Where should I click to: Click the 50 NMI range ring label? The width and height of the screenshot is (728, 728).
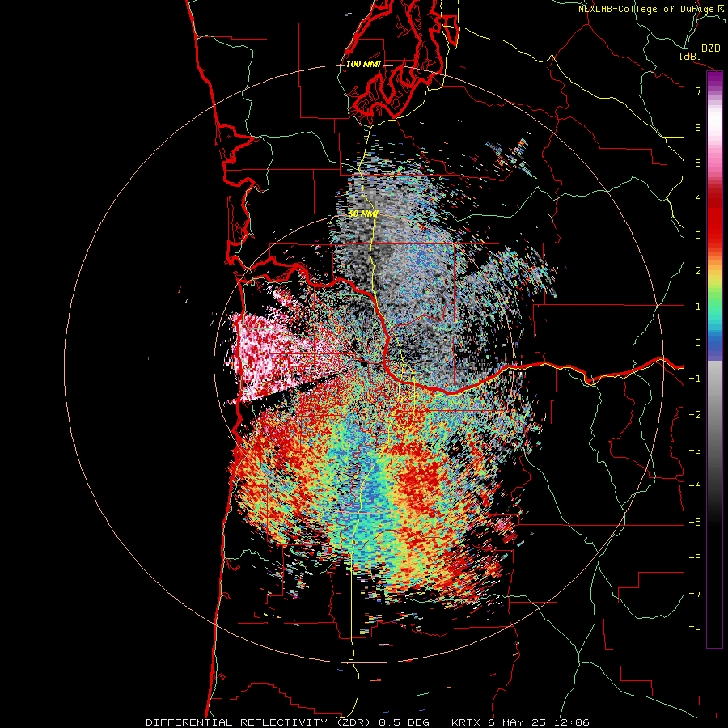363,214
